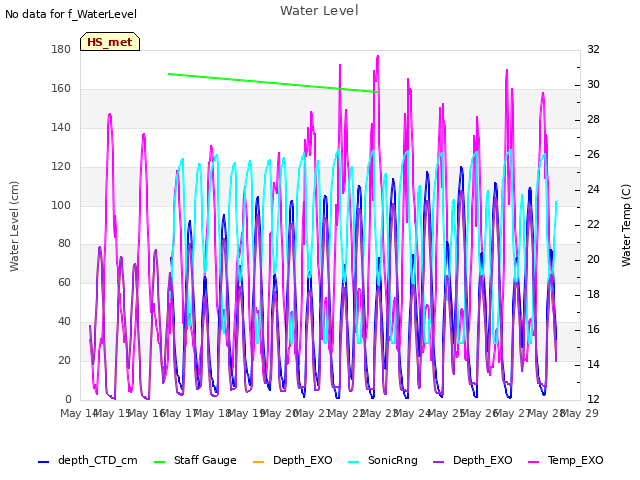Viewport: 640px width, 480px height.
Task: Click the 26 tick on right axis
Action: coord(593,154)
